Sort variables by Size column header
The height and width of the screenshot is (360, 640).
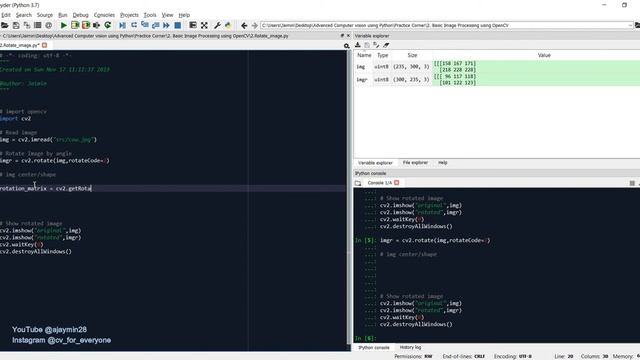(x=412, y=55)
